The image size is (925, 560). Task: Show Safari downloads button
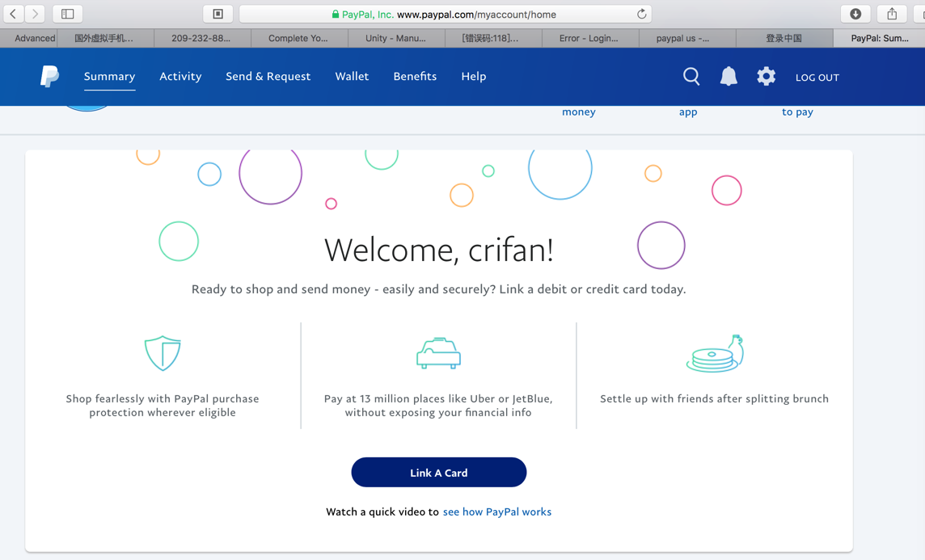pyautogui.click(x=855, y=14)
